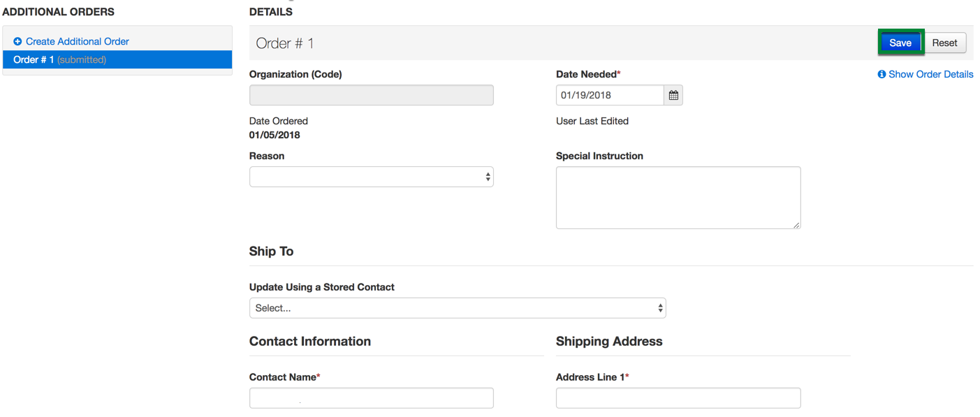Click the plus icon beside Create Additional Order
Screen dimensions: 980x417
tap(17, 42)
